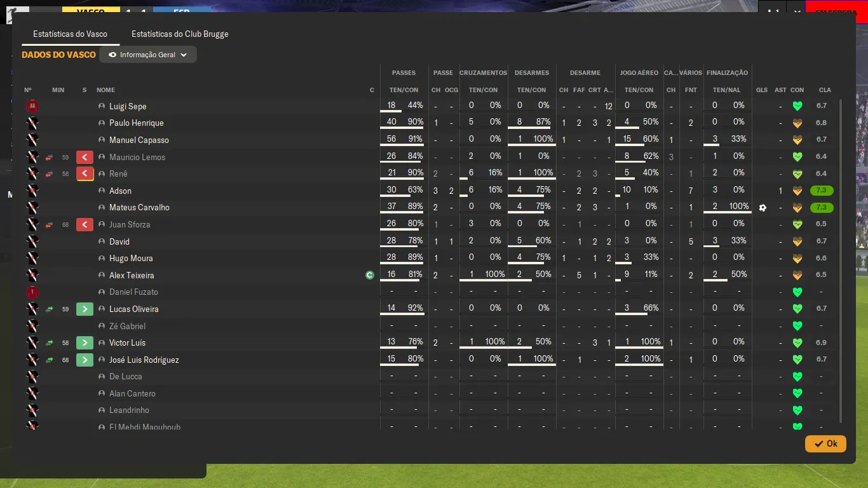Screen dimensions: 868x488
Task: Click the green swap icon in Lucas Oliveira row
Action: tap(50, 309)
